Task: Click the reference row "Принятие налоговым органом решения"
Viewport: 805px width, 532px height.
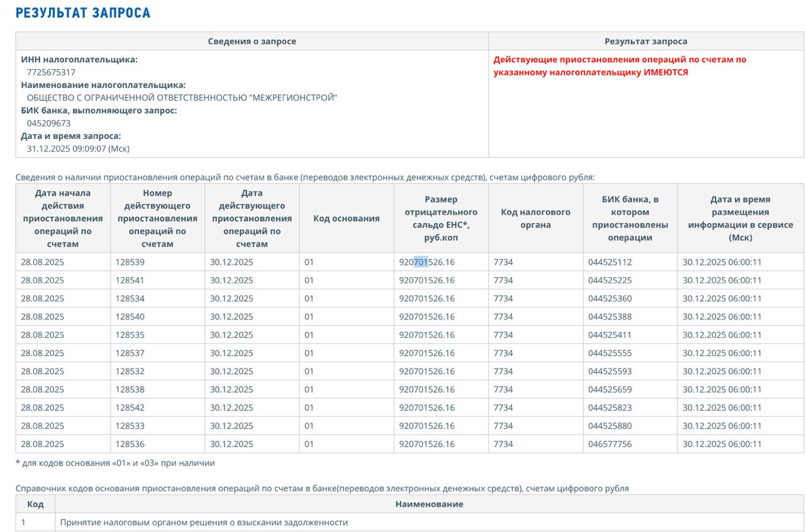Action: tap(204, 523)
